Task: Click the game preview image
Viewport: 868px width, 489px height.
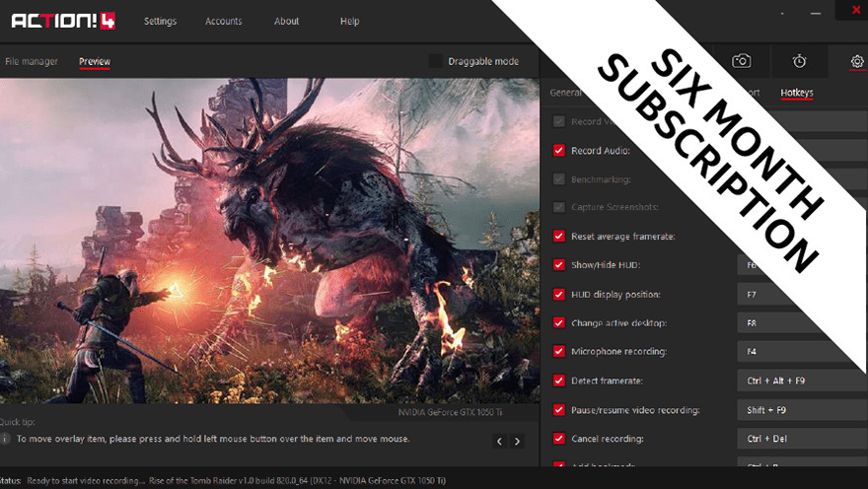Action: point(269,241)
